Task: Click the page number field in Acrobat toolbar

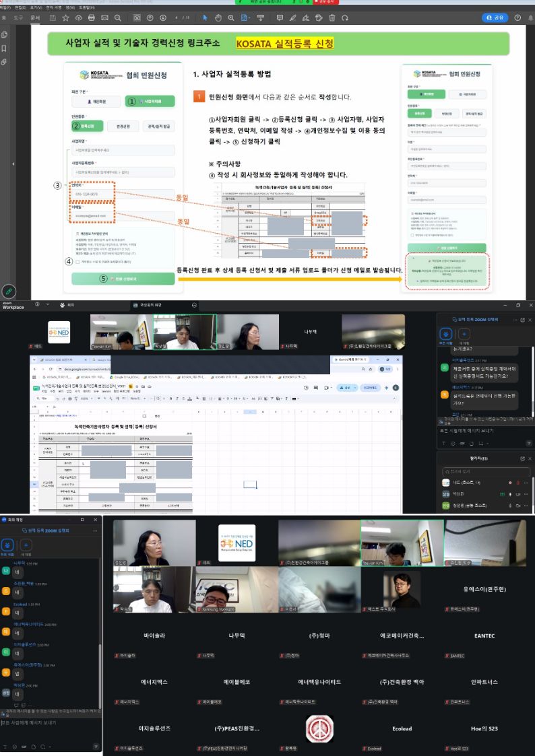Action: point(177,18)
